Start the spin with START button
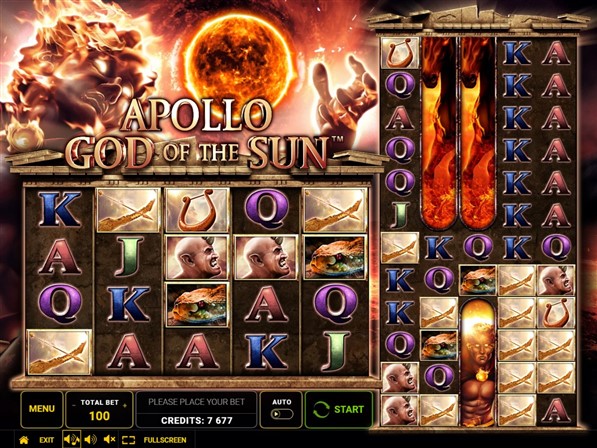The image size is (597, 448). coord(338,410)
